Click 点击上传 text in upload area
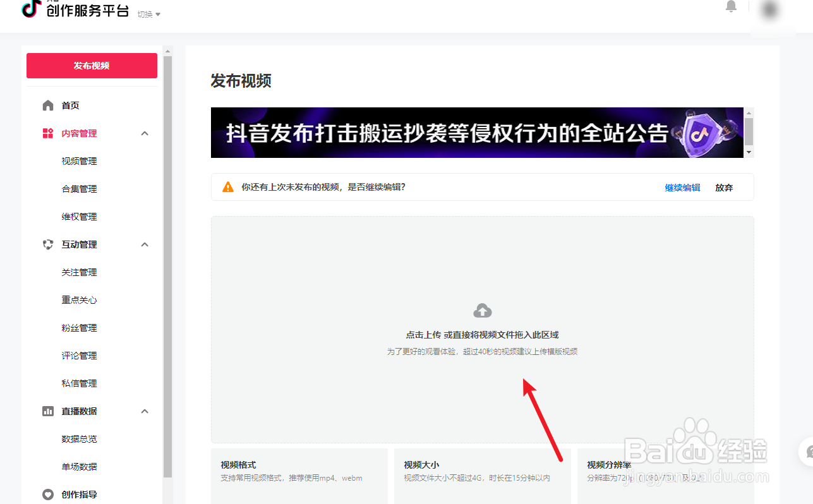 (x=423, y=335)
